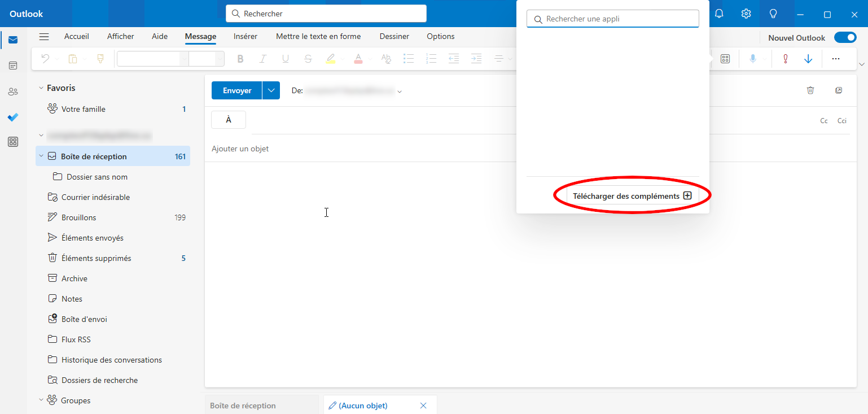Open Settings gear in the title bar

tap(746, 14)
